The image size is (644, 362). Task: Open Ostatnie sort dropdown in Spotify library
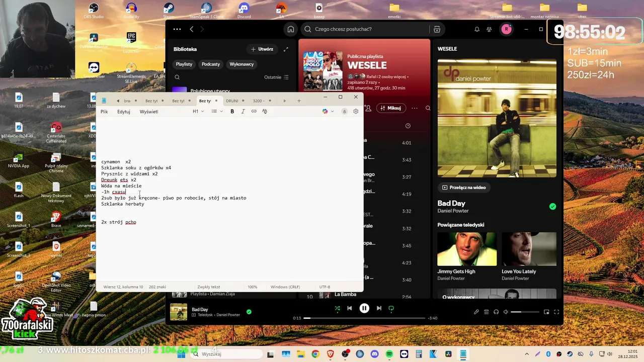pos(276,77)
